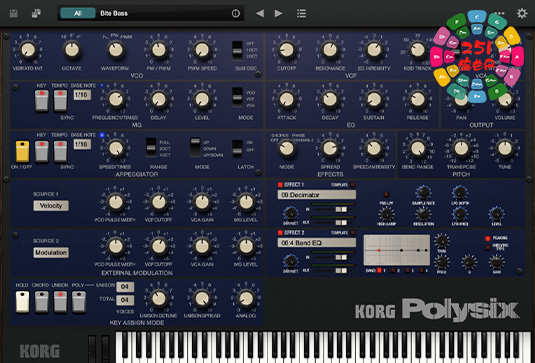Toggle arpeggiator TEMPO sync button

pyautogui.click(x=60, y=150)
